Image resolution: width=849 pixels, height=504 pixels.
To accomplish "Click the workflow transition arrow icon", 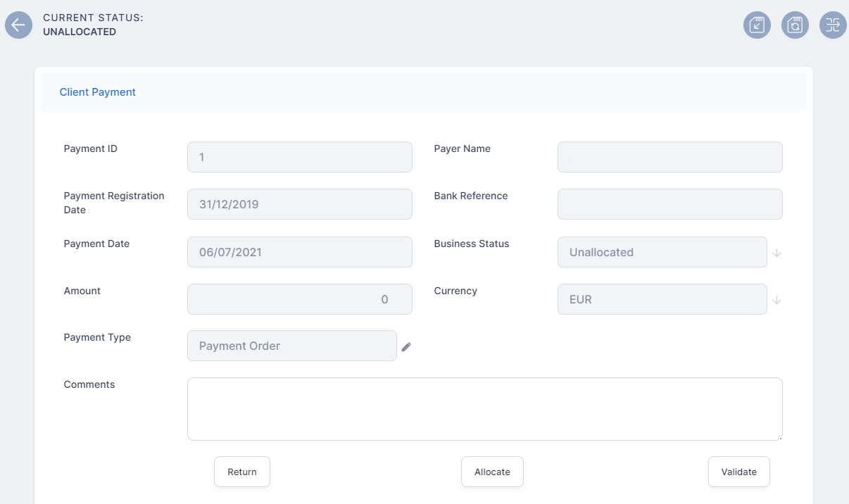I will [833, 25].
